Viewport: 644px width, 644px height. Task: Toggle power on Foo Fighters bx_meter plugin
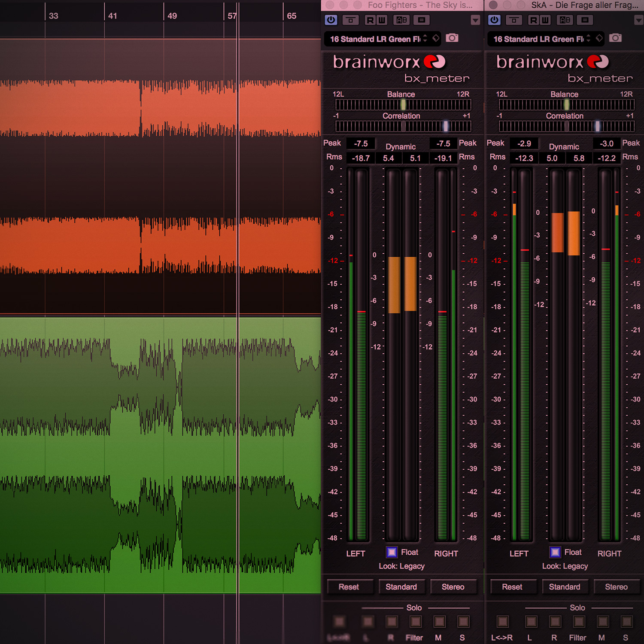coord(331,20)
